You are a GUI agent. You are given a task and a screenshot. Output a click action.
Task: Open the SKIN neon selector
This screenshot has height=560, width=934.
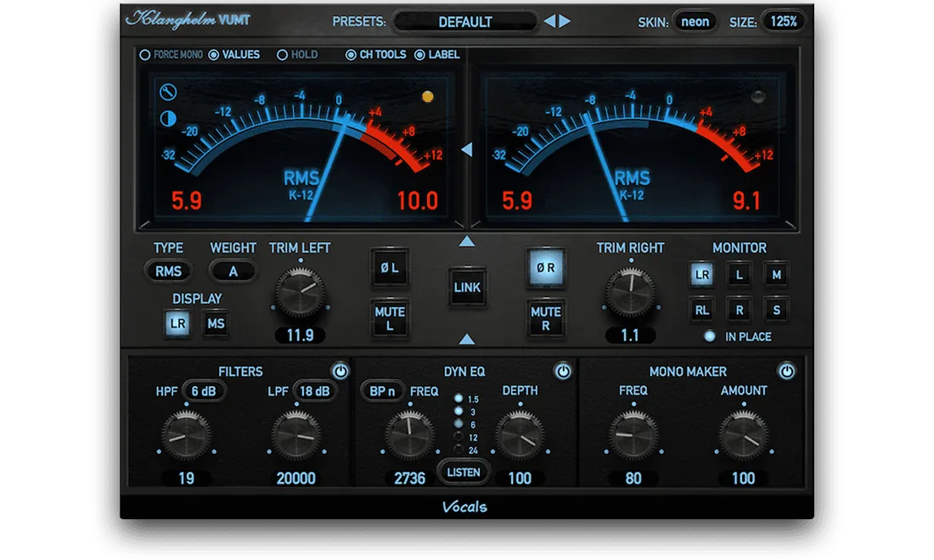tap(695, 22)
